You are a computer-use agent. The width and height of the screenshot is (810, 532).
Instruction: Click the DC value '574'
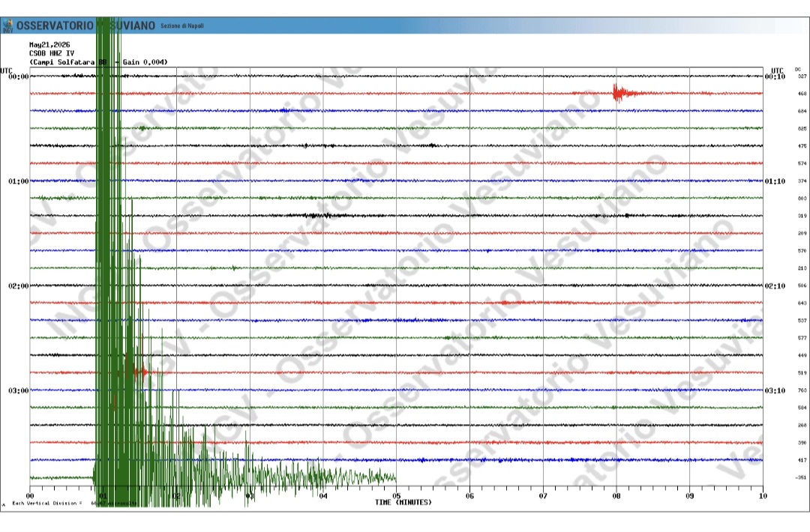802,163
